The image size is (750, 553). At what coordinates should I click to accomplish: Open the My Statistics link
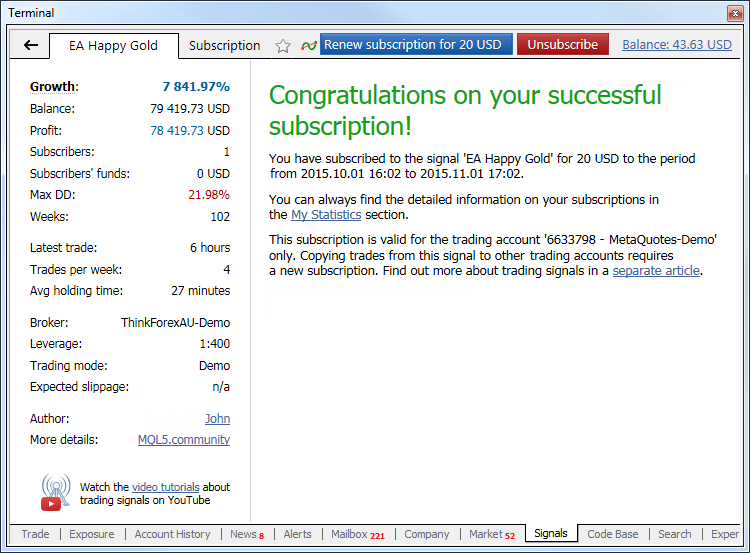point(326,215)
